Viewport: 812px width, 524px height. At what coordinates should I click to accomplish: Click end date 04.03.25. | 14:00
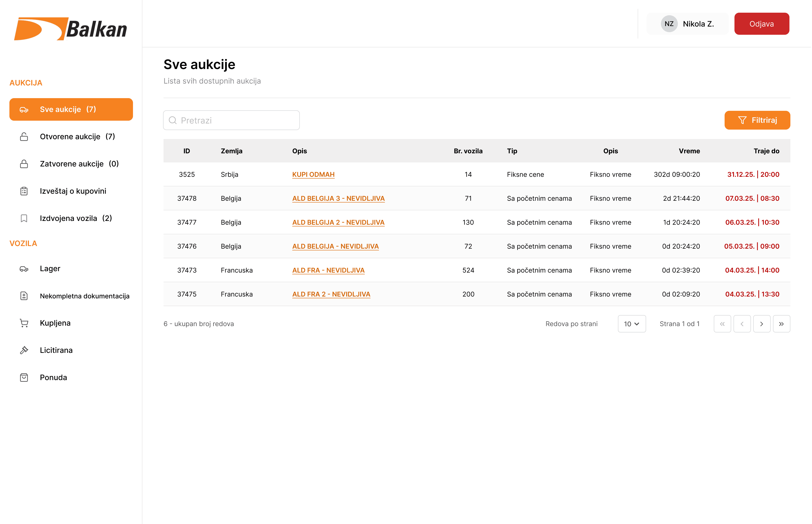coord(752,270)
